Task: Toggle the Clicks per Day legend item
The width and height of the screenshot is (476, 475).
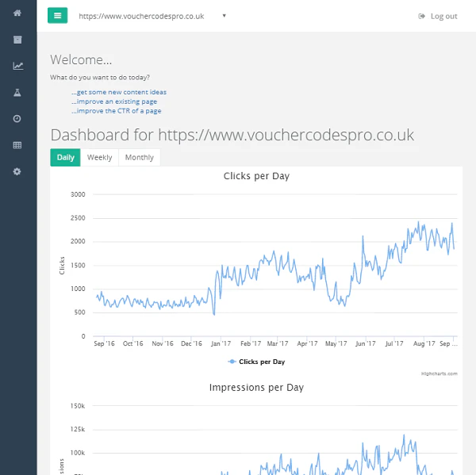Action: [256, 362]
